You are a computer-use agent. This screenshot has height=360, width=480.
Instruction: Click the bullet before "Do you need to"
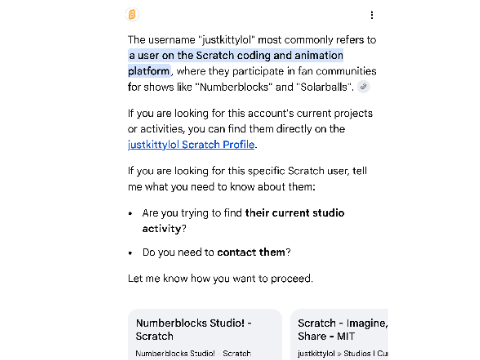tap(131, 253)
